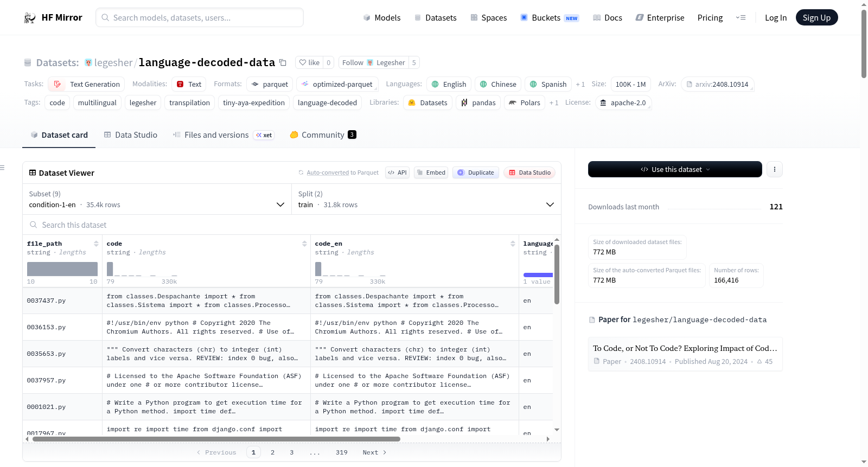868x467 pixels.
Task: Sort the file_path column
Action: click(x=96, y=244)
